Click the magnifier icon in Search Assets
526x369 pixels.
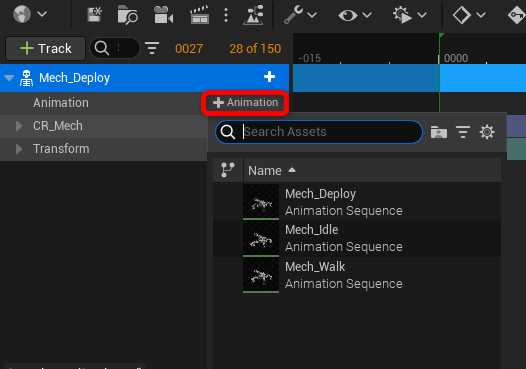[x=228, y=132]
